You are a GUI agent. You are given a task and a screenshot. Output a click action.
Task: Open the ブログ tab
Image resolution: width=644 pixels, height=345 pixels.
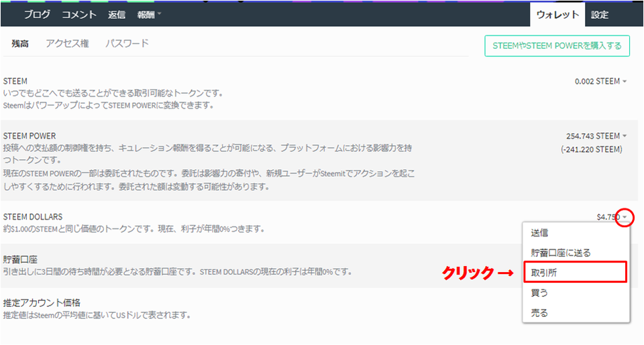point(37,14)
